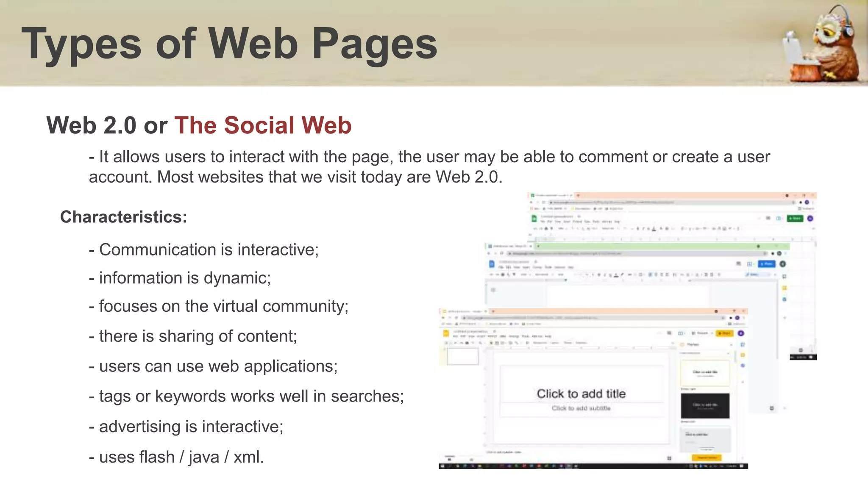The height and width of the screenshot is (488, 868).
Task: Click the blue Share button in Docs
Action: [767, 264]
